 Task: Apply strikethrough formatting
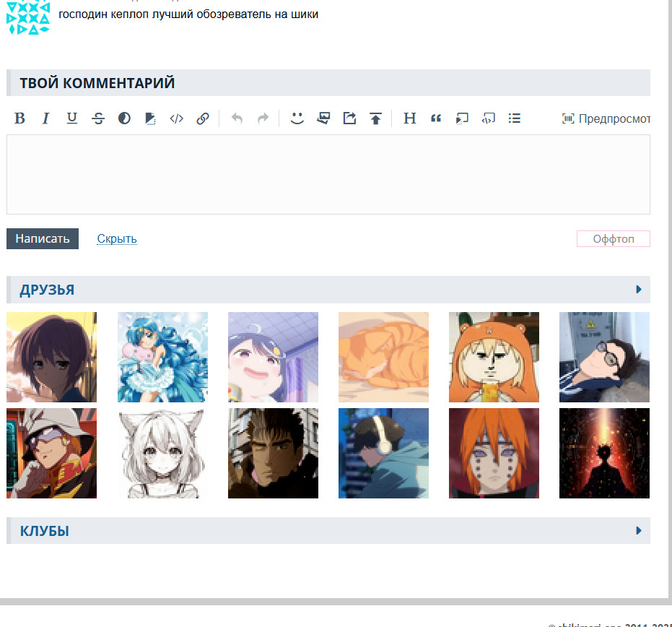(x=98, y=118)
